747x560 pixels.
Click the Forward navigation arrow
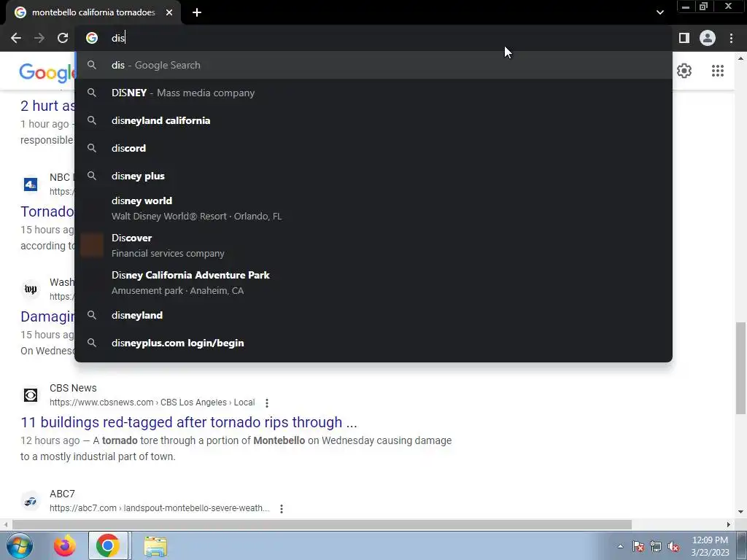pos(39,38)
